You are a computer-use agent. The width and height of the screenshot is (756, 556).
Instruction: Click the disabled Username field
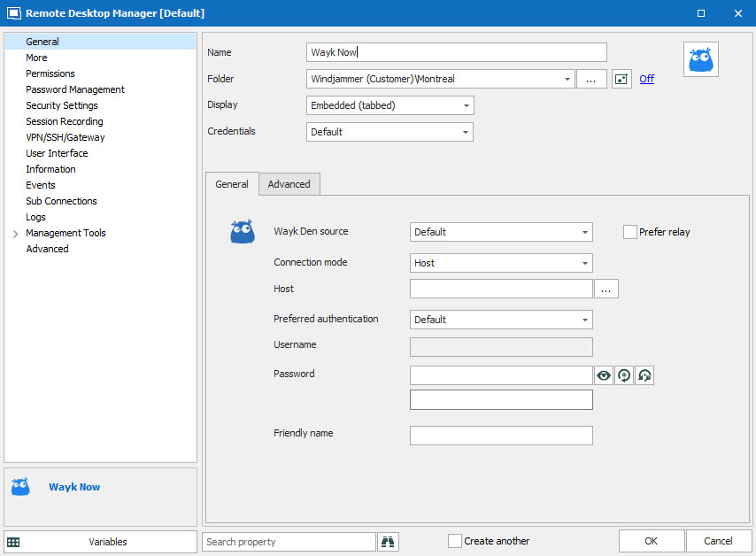click(501, 347)
